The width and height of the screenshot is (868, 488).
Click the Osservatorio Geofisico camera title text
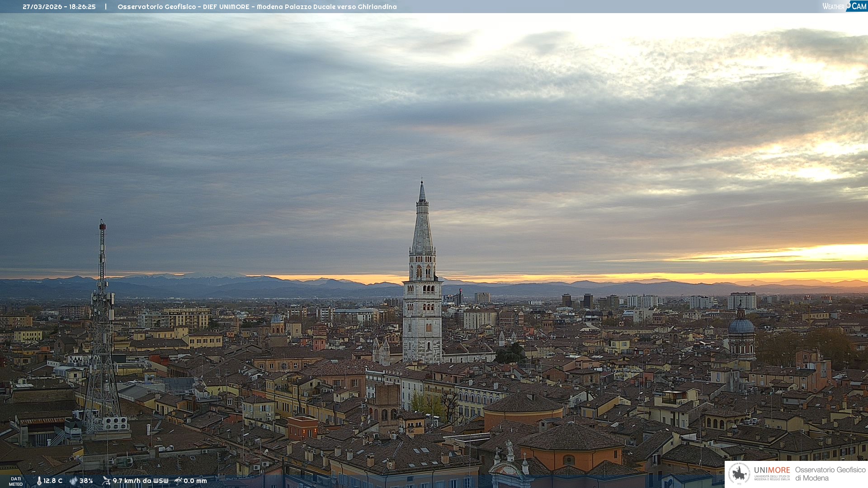[257, 7]
